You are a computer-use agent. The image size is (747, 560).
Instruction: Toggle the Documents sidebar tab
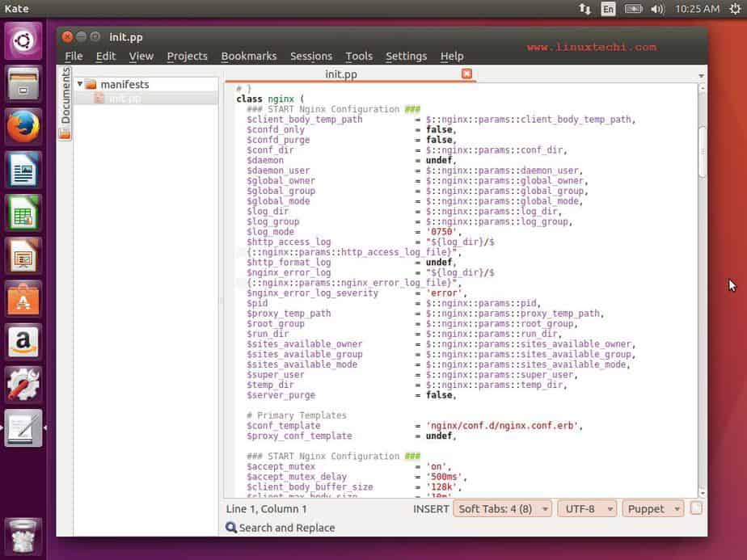[65, 97]
